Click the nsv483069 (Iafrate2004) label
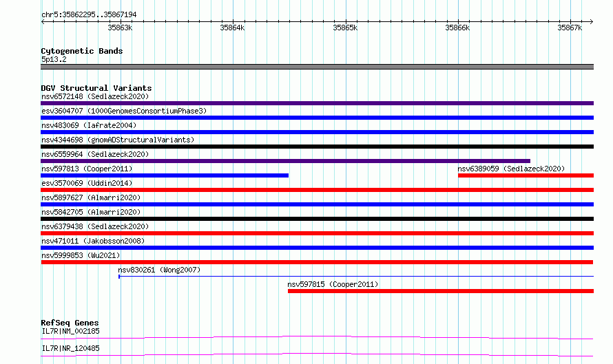The width and height of the screenshot is (613, 364). (89, 125)
